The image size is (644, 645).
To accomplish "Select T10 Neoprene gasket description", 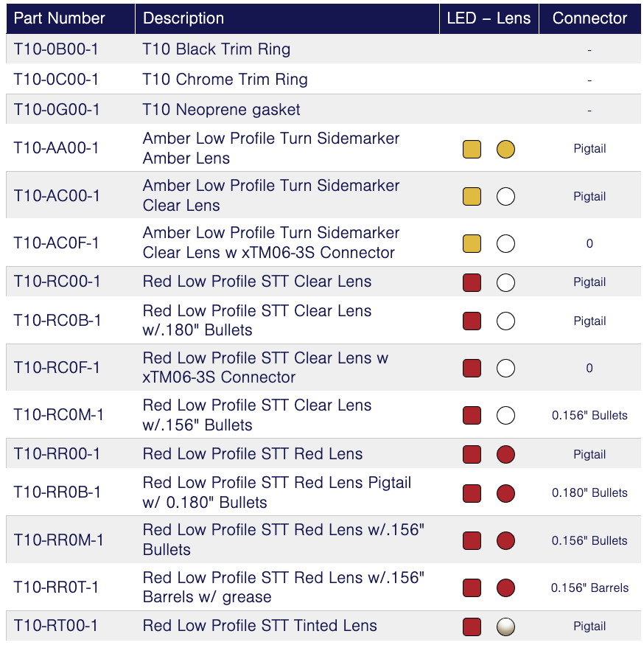I will (221, 110).
